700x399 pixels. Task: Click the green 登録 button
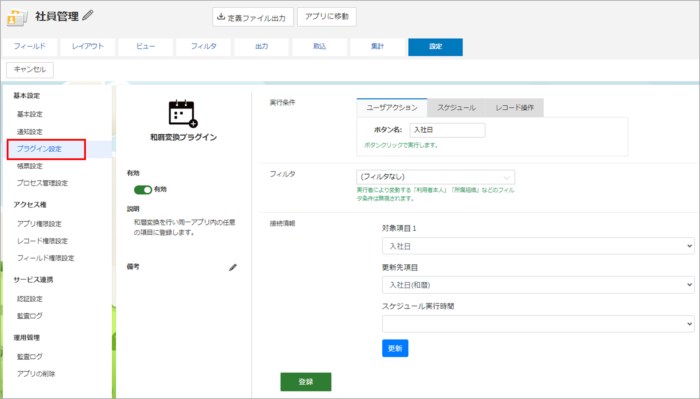(306, 382)
